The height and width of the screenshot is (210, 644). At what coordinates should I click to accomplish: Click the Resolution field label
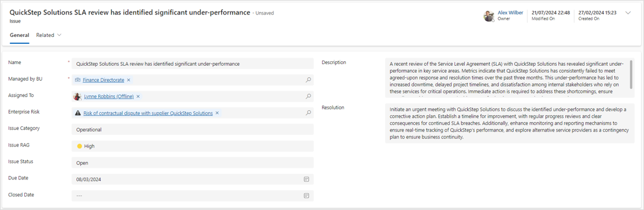click(x=333, y=107)
